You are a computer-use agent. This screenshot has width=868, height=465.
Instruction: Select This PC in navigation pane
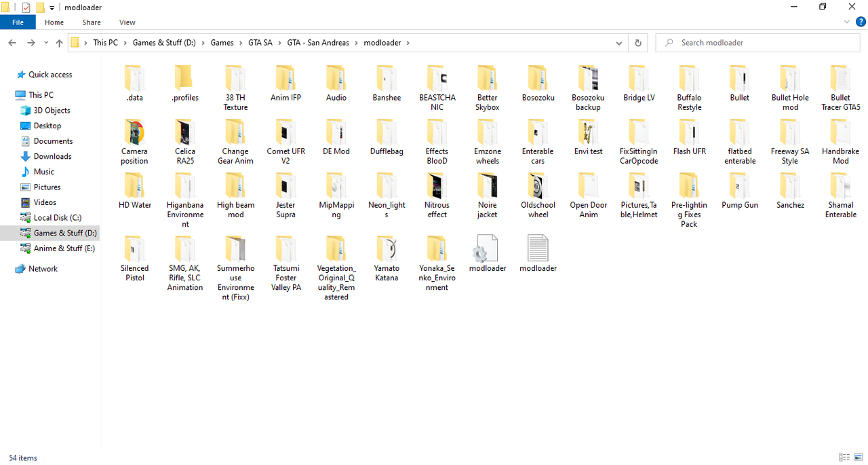(41, 95)
